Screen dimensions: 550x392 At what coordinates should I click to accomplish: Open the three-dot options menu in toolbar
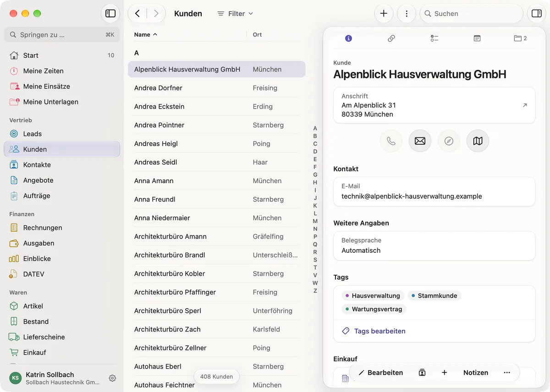pos(407,14)
